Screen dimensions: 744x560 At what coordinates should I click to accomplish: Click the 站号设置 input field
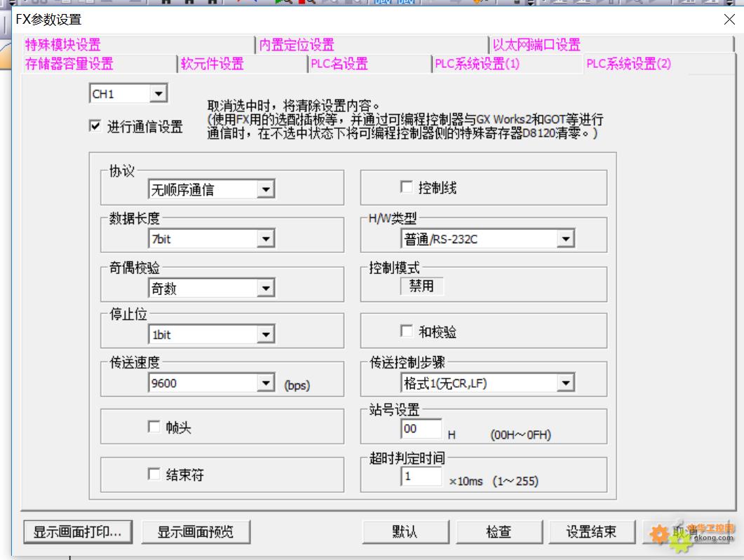click(421, 429)
